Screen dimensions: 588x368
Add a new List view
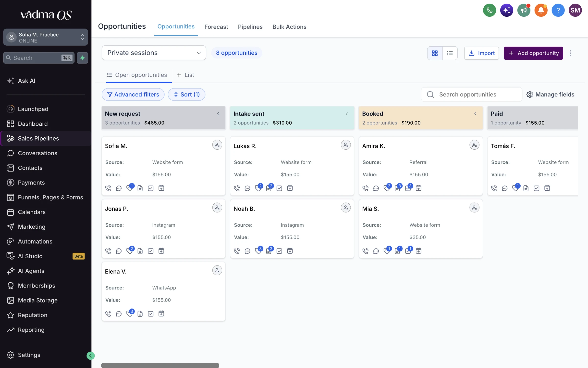click(x=185, y=75)
